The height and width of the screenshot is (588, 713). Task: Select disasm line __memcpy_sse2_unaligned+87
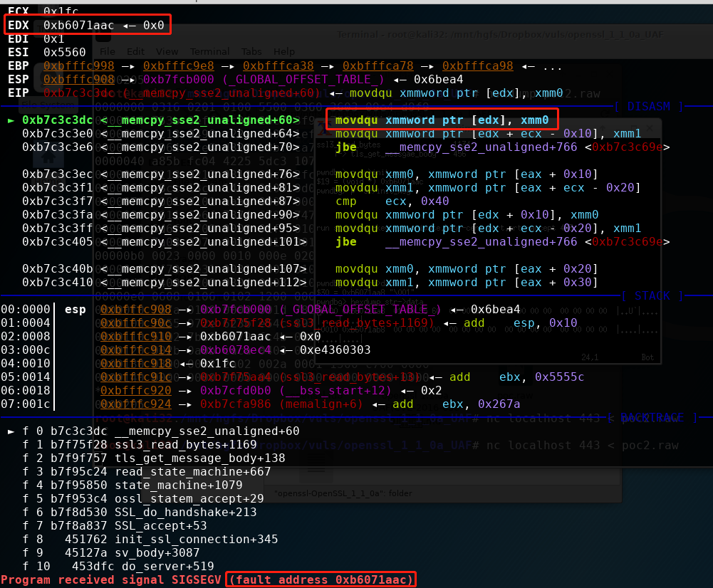(161, 201)
